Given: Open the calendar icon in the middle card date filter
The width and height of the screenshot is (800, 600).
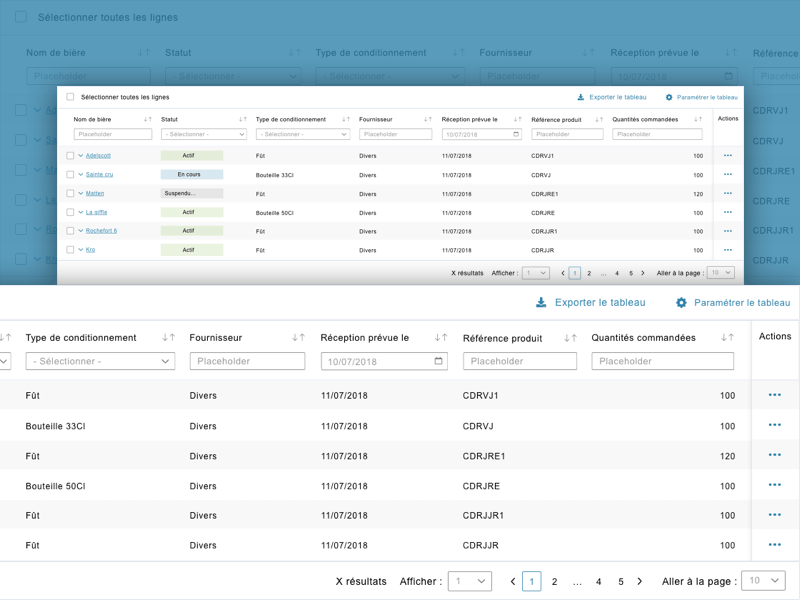Looking at the screenshot, I should coord(516,134).
